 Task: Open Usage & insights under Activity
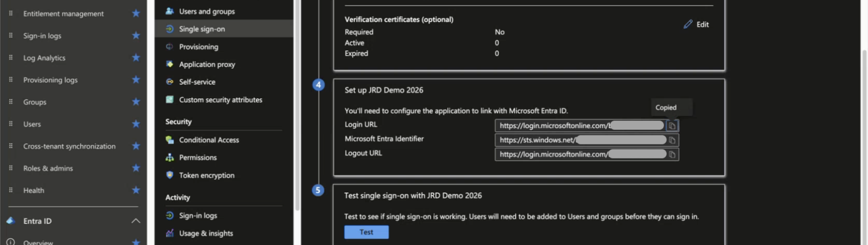[206, 233]
